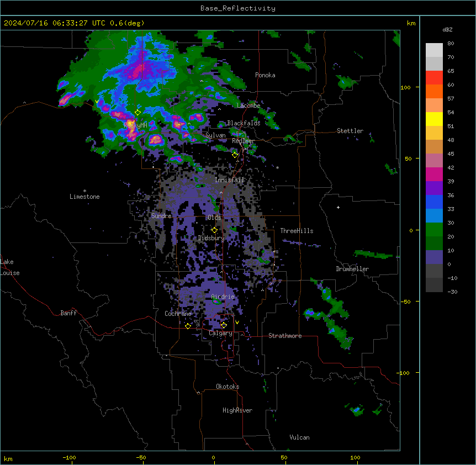Click the Okotoks label
This screenshot has width=476, height=465.
228,387
